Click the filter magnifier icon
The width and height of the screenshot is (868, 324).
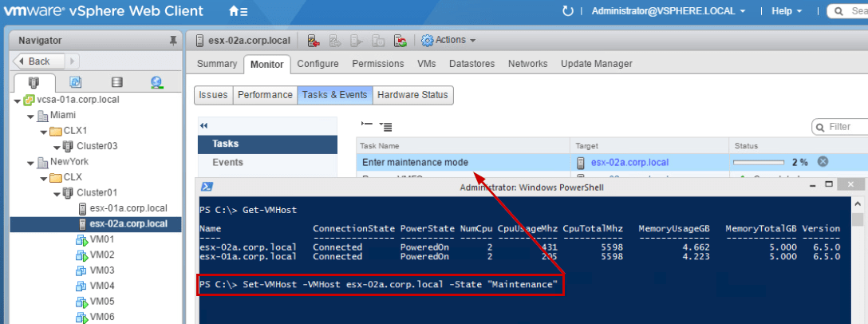(x=820, y=127)
